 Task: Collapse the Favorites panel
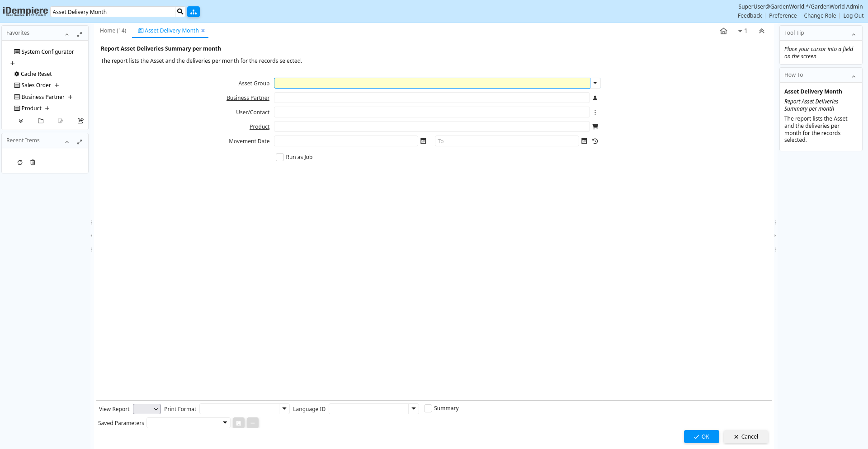[67, 34]
